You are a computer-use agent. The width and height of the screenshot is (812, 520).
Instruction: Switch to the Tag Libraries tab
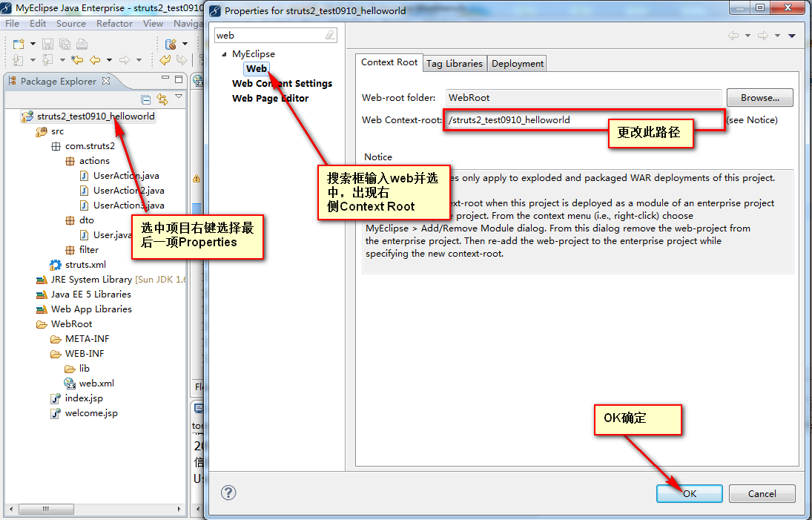pos(455,64)
